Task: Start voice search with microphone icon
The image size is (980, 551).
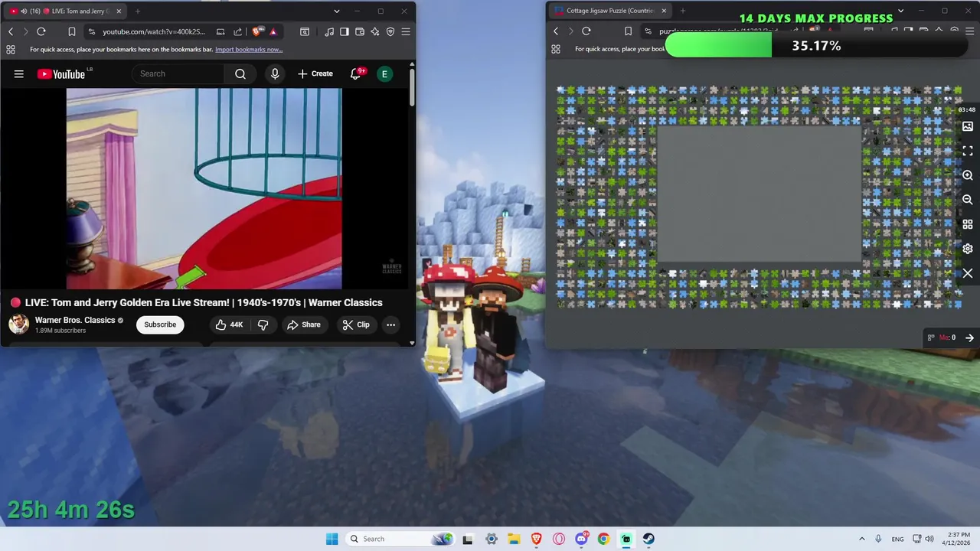Action: coord(275,73)
